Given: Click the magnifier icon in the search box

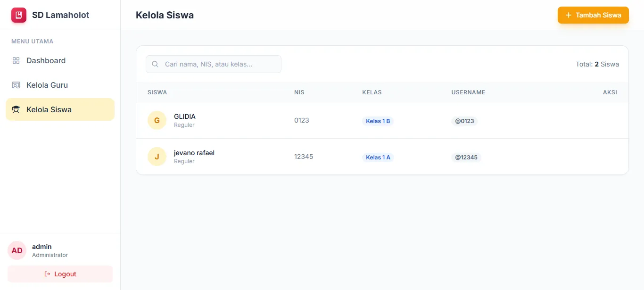Looking at the screenshot, I should (x=155, y=64).
